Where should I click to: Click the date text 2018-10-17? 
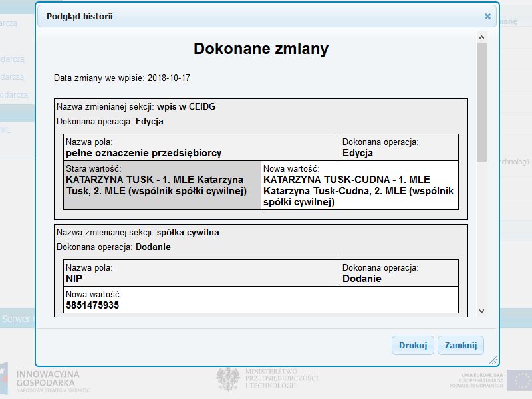point(169,78)
